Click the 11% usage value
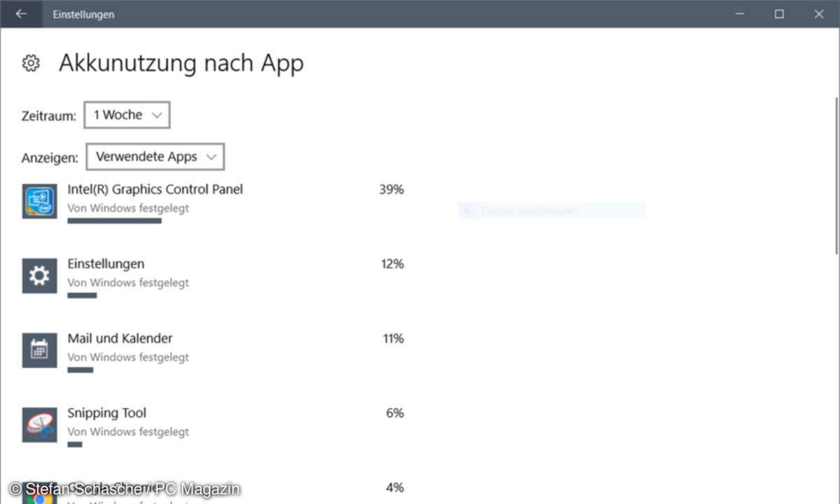 coord(393,339)
